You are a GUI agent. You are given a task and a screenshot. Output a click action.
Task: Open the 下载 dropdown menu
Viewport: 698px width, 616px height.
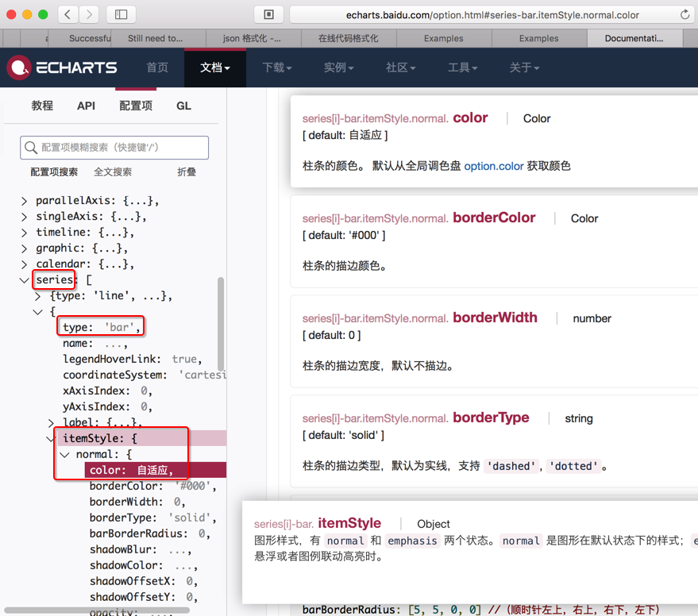coord(277,67)
